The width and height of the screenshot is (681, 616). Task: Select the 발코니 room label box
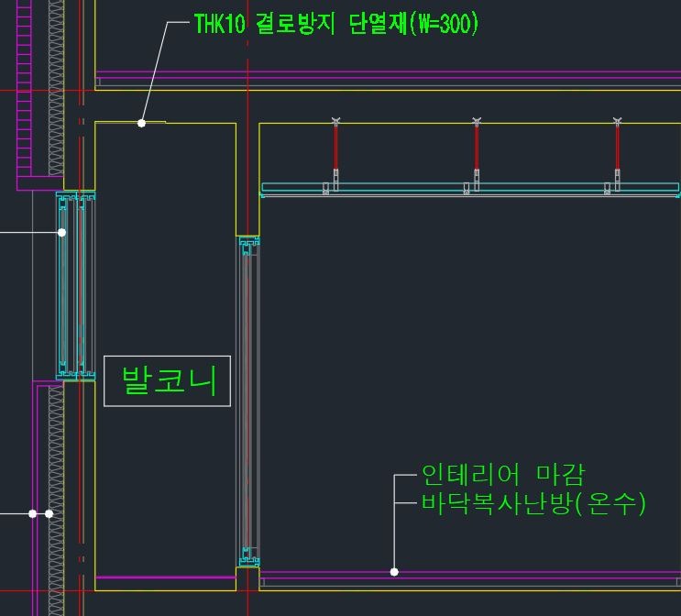coord(166,380)
